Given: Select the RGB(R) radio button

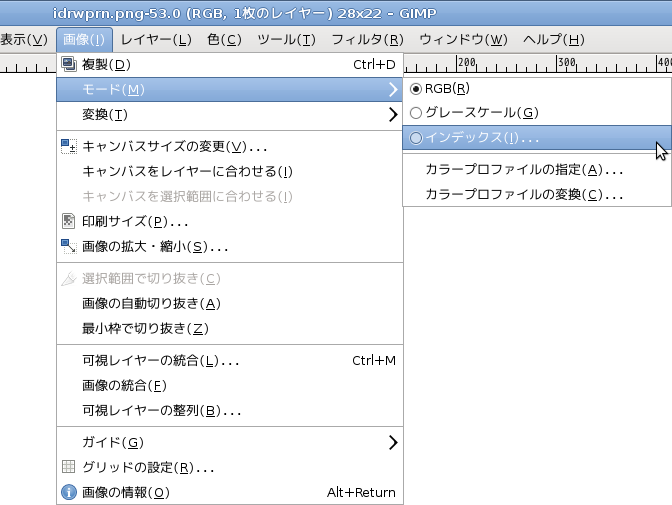Looking at the screenshot, I should (416, 89).
